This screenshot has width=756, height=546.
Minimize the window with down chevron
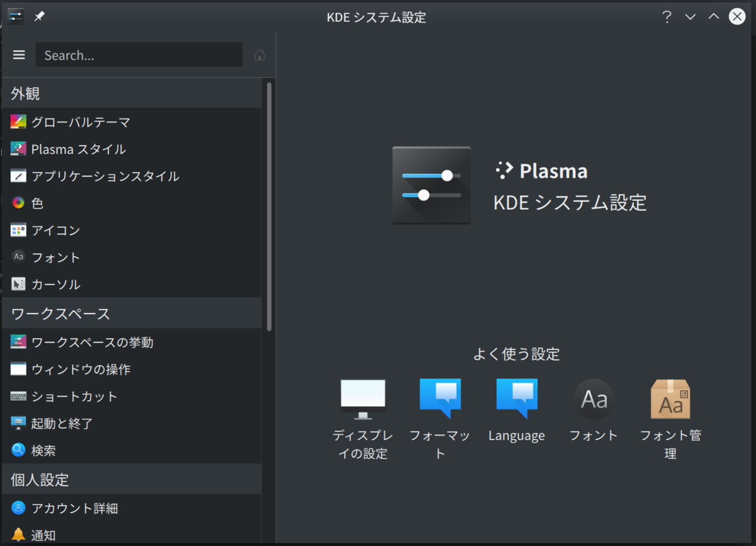pos(690,17)
